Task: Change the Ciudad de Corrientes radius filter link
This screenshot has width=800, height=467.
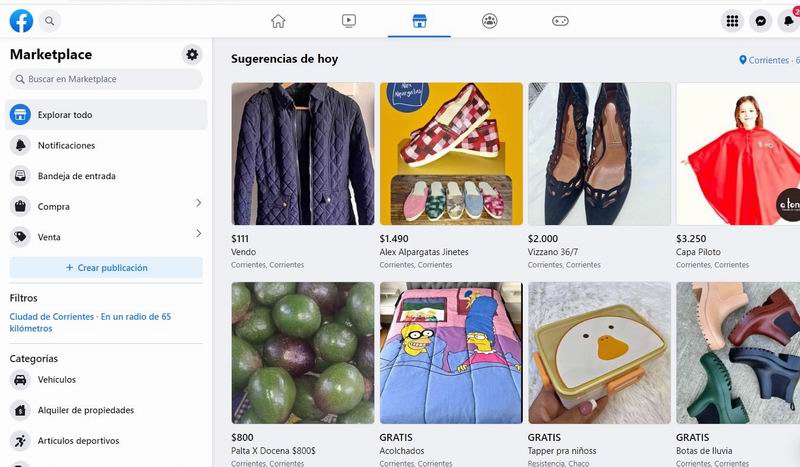Action: [x=90, y=323]
